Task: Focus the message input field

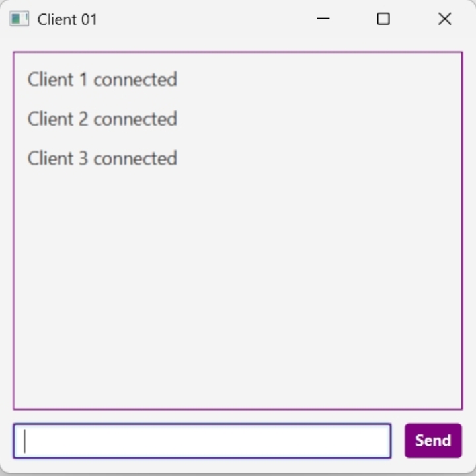Action: click(x=202, y=441)
